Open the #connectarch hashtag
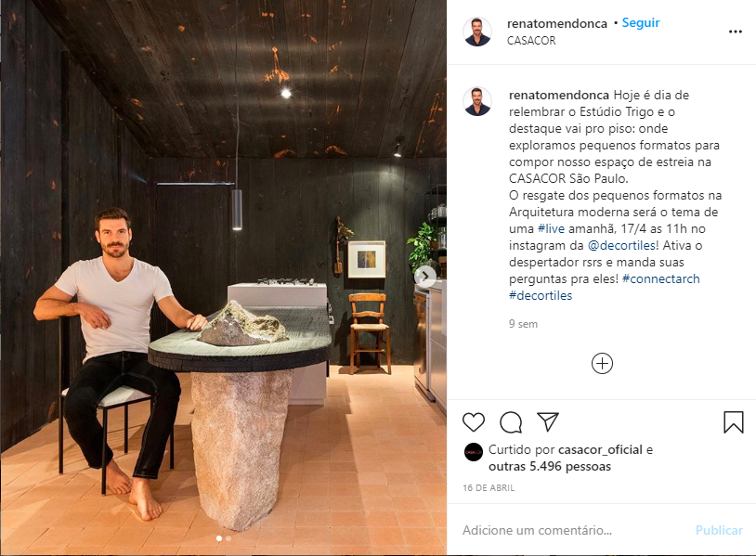The width and height of the screenshot is (756, 556). coord(660,279)
